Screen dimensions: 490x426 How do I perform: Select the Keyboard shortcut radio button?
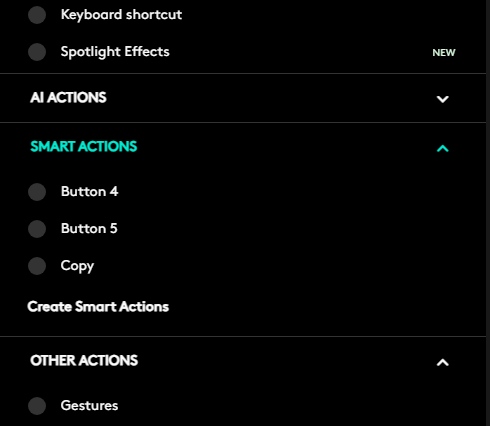37,15
